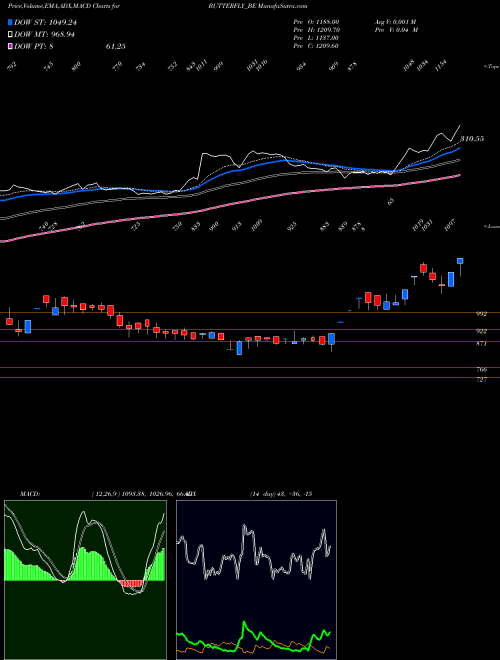Click the red MACD histogram bars

(x=131, y=583)
